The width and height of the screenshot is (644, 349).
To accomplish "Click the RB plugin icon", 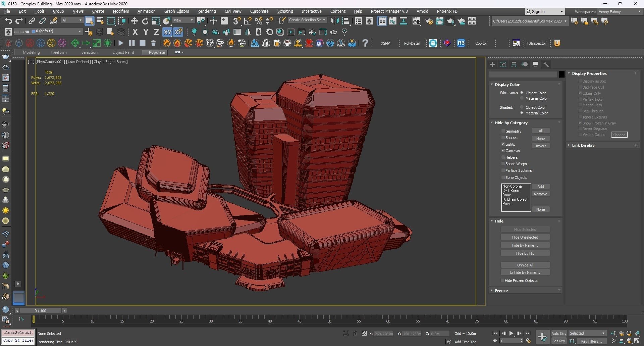I will pos(461,43).
